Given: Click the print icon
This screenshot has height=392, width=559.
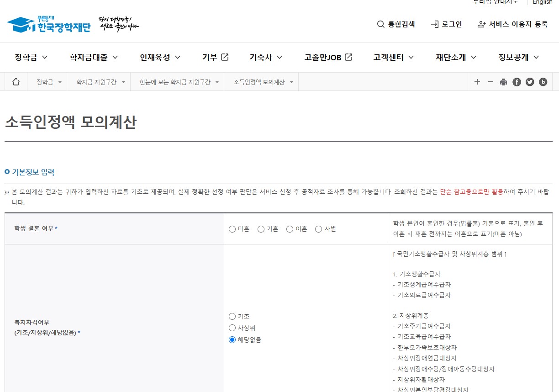Looking at the screenshot, I should [503, 82].
